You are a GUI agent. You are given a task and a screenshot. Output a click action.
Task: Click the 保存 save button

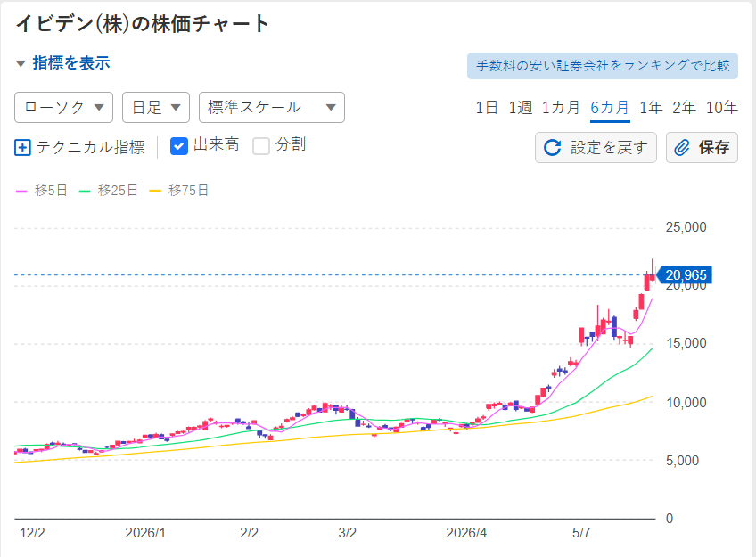click(x=702, y=147)
